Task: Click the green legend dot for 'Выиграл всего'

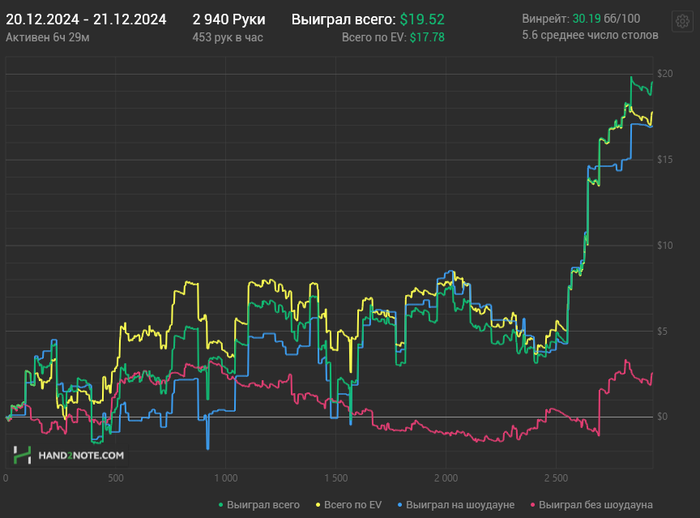Action: click(221, 505)
